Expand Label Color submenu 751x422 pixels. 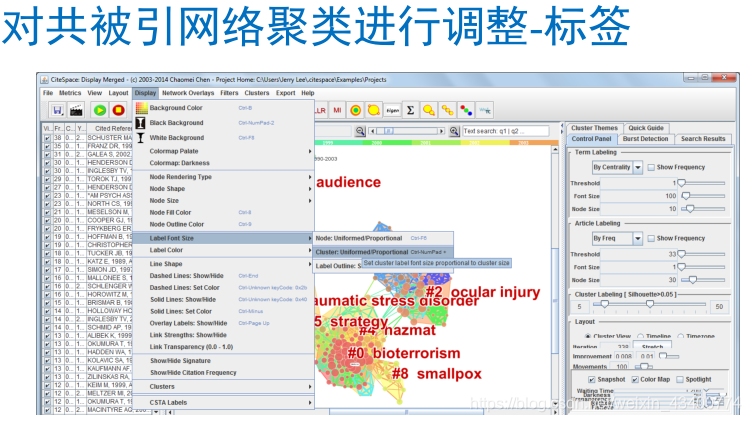(224, 250)
